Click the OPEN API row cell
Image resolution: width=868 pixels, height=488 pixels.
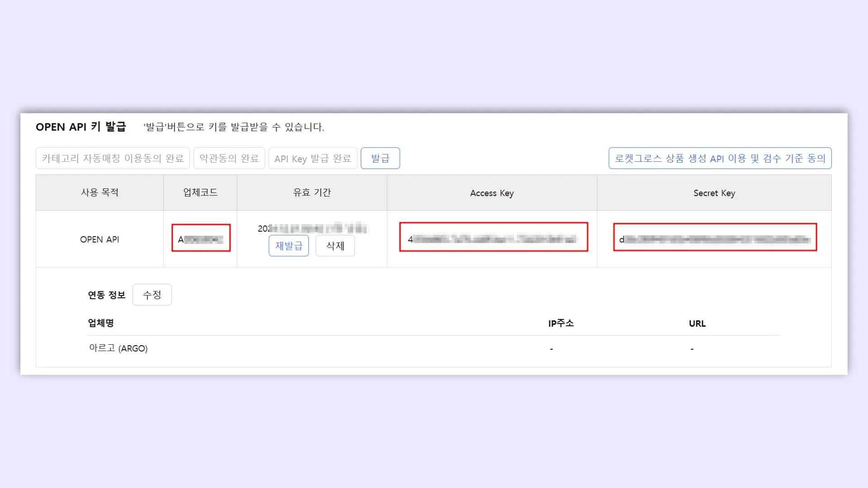99,239
